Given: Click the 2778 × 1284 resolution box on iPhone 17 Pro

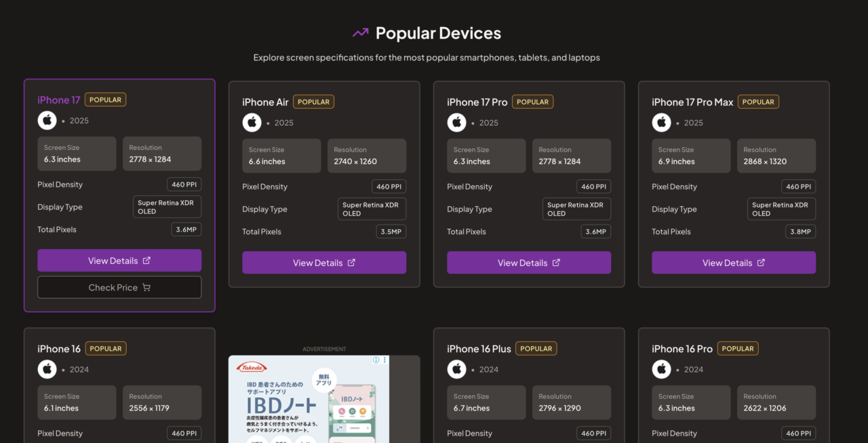Looking at the screenshot, I should click(x=571, y=156).
